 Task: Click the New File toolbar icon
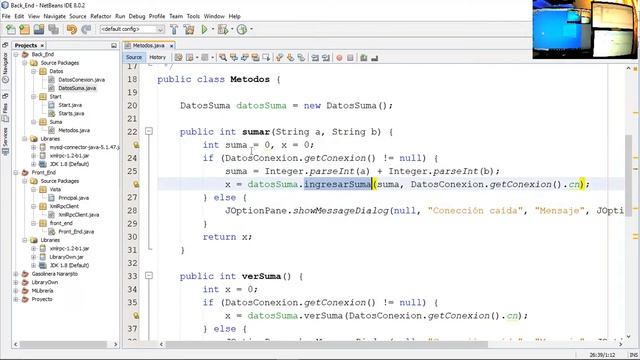click(x=11, y=29)
